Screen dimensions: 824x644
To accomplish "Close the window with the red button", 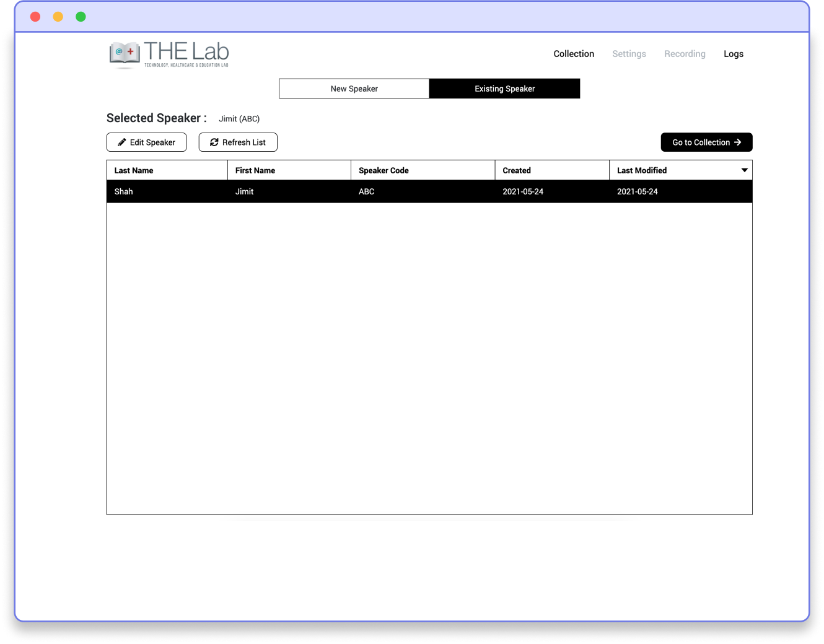I will [35, 17].
